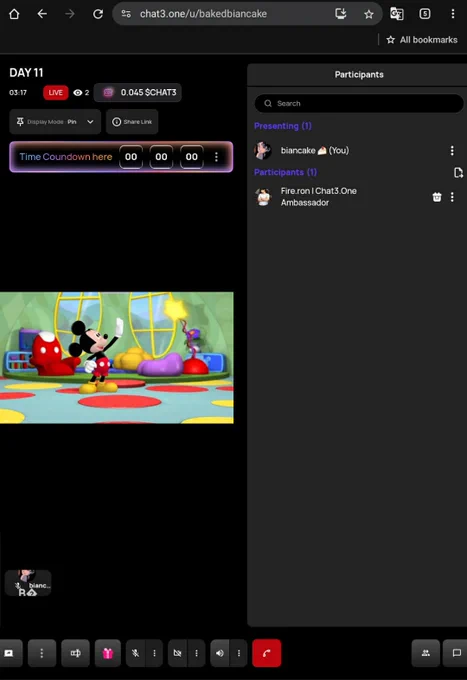Click Fire.ron's avatar in participants list
467x680 pixels.
pyautogui.click(x=263, y=197)
